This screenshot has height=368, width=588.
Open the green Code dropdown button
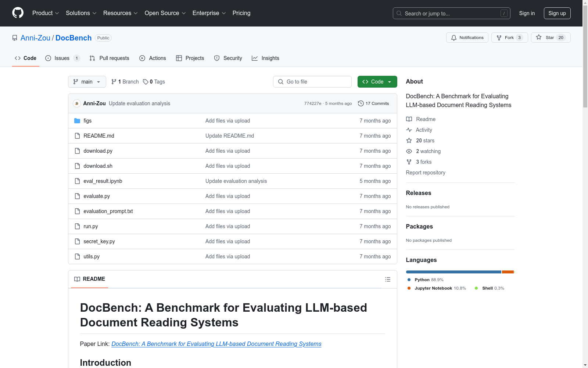point(377,82)
